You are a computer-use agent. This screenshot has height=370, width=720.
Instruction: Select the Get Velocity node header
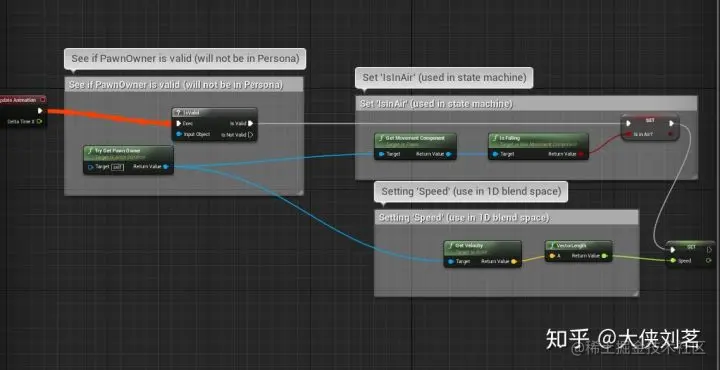click(483, 248)
